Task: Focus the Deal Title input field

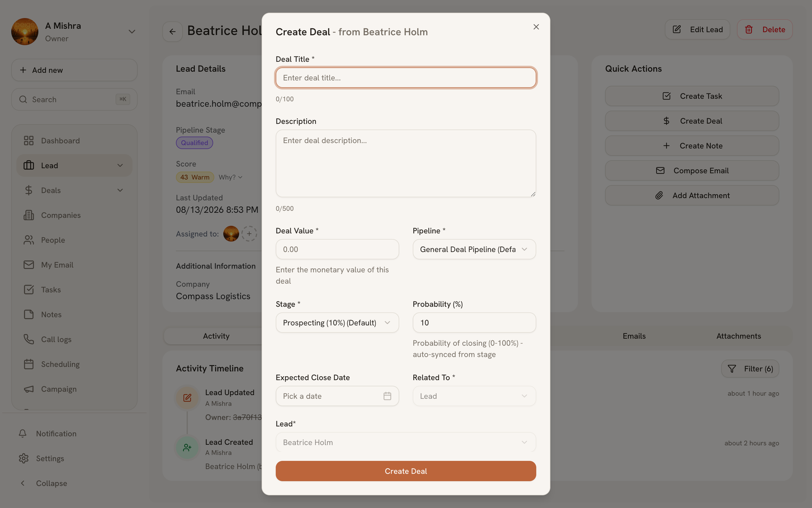Action: (x=406, y=78)
